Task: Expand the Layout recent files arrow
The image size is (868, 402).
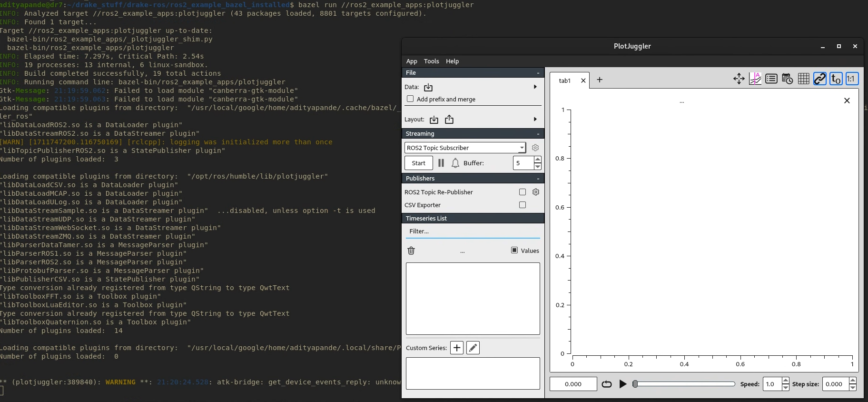Action: click(x=535, y=119)
